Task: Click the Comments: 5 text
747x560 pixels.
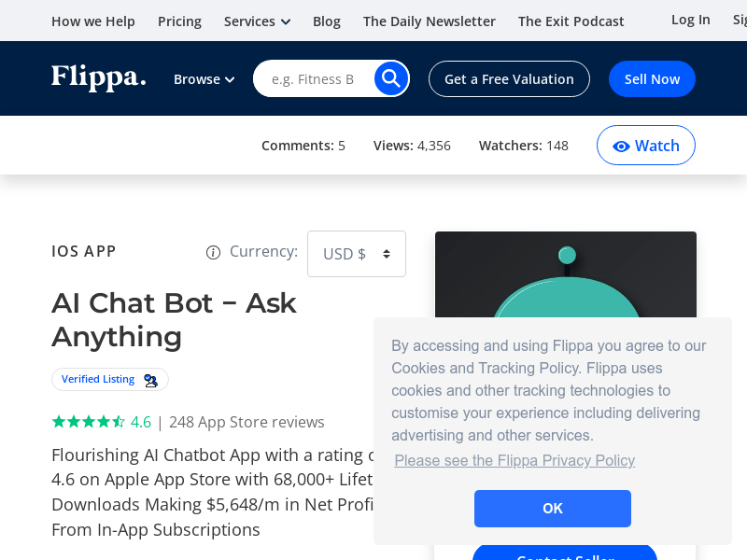Action: coord(303,146)
